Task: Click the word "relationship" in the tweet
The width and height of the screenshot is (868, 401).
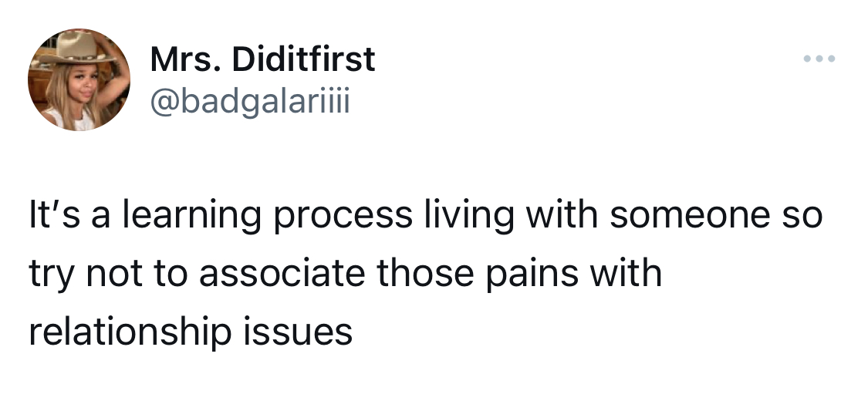Action: (130, 332)
